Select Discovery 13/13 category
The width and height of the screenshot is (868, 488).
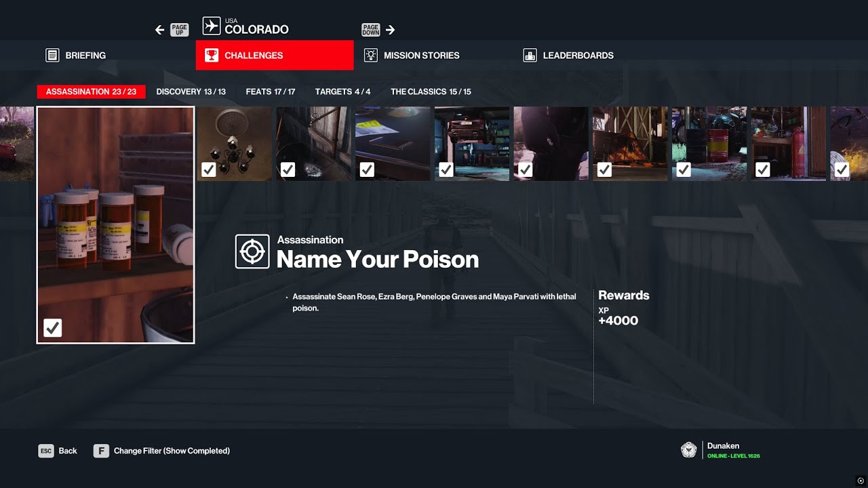(191, 91)
